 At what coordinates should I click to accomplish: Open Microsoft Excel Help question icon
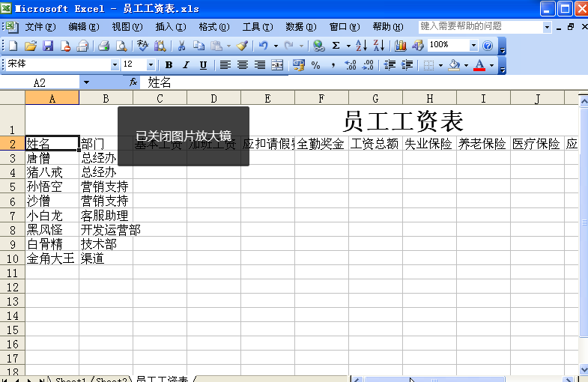(x=488, y=46)
